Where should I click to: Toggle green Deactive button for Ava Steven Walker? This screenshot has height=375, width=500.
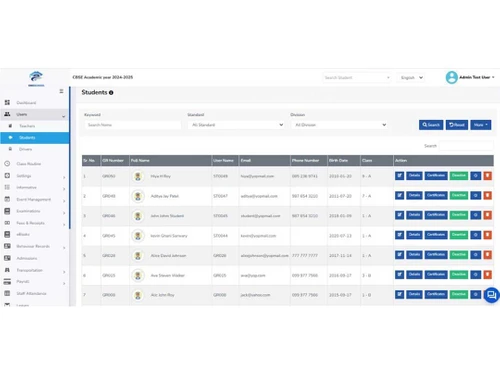click(459, 275)
